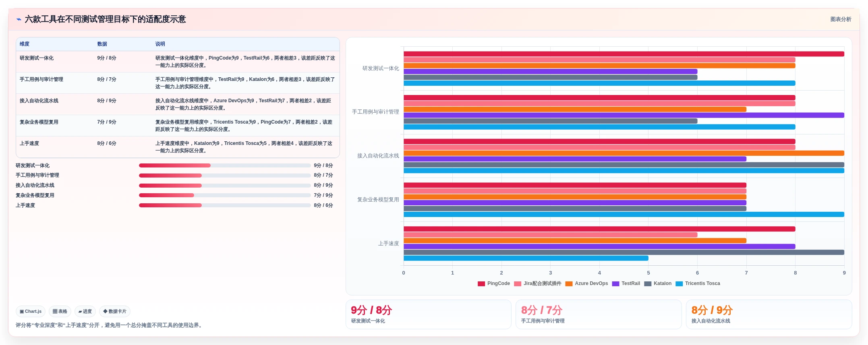Select the Chart.js tag chip
The height and width of the screenshot is (345, 868).
[x=31, y=311]
